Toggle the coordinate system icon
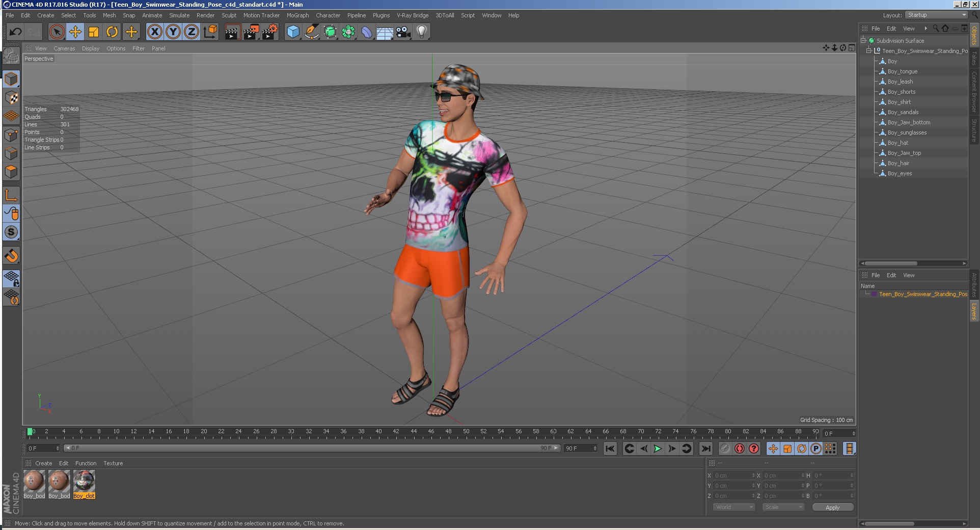980x530 pixels. (x=210, y=32)
